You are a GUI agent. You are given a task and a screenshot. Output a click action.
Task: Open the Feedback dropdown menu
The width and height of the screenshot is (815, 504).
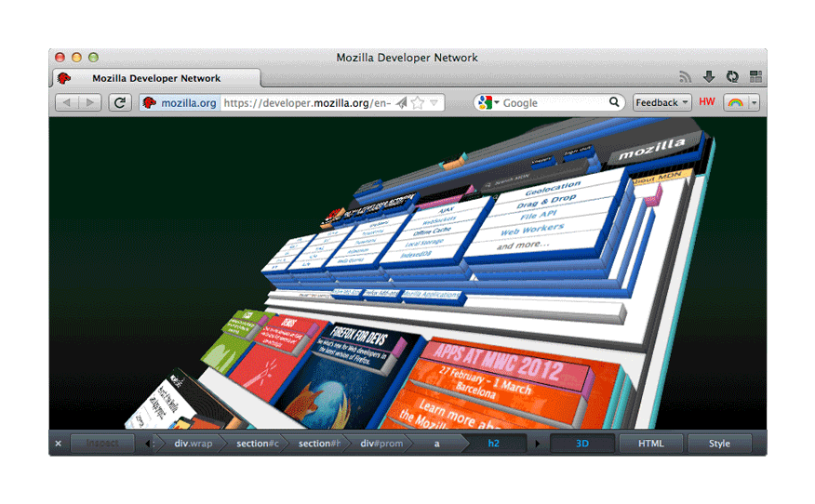point(662,103)
